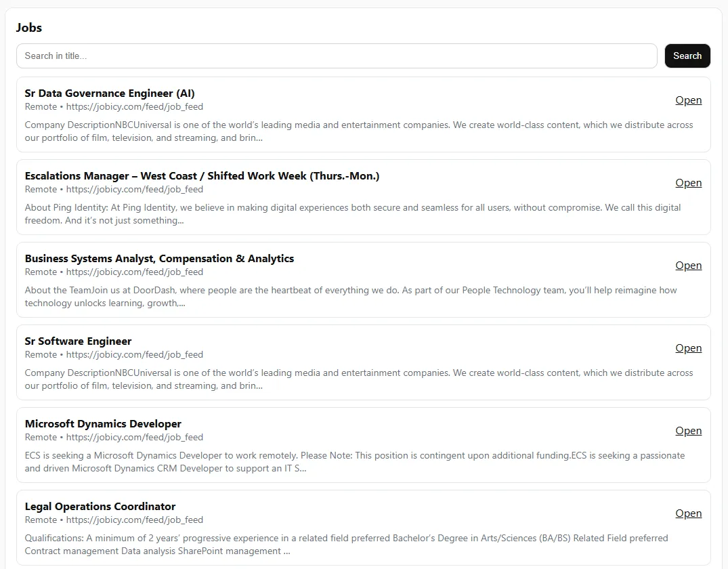Image resolution: width=728 pixels, height=569 pixels.
Task: Click the Escalations Manager description text
Action: click(x=353, y=213)
